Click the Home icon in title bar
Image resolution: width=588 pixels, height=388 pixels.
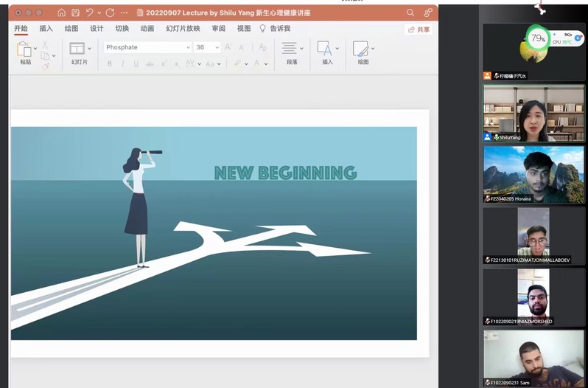point(61,13)
